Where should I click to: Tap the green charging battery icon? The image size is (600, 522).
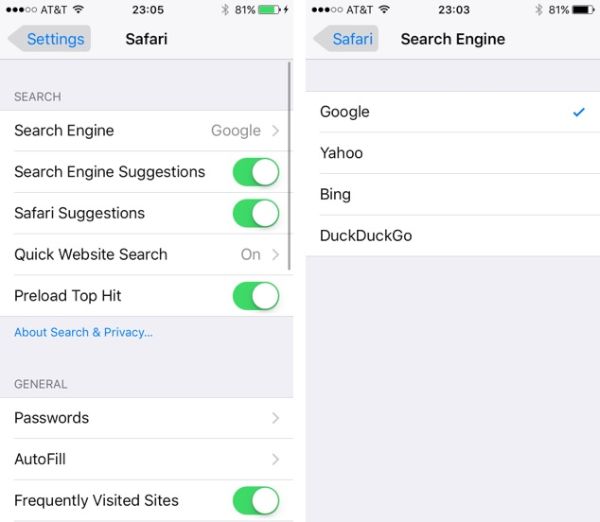[x=273, y=10]
